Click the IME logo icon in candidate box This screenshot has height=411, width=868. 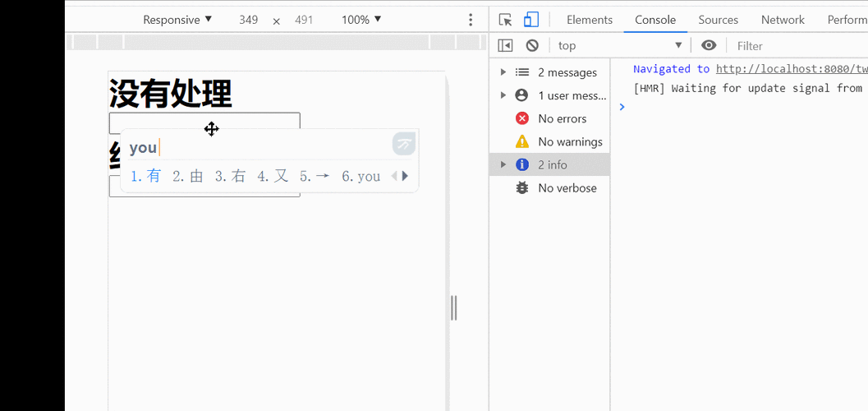click(x=403, y=145)
